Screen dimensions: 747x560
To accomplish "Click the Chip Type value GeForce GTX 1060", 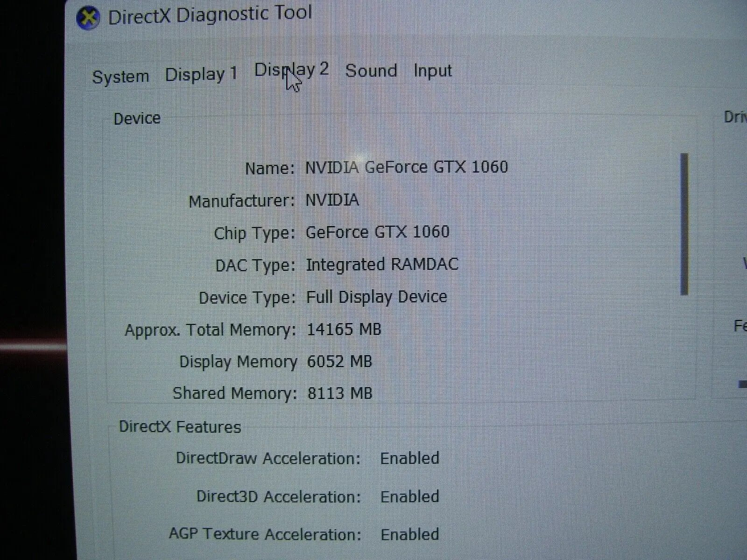I will coord(377,232).
